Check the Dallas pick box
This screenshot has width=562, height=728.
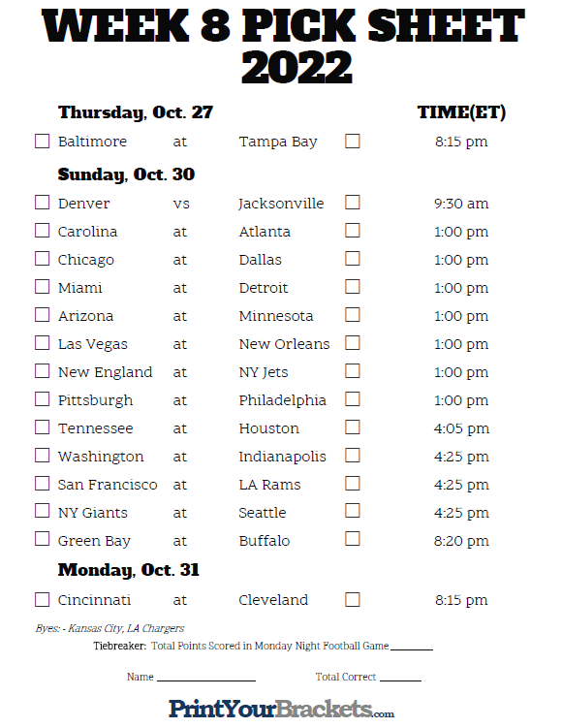click(353, 259)
